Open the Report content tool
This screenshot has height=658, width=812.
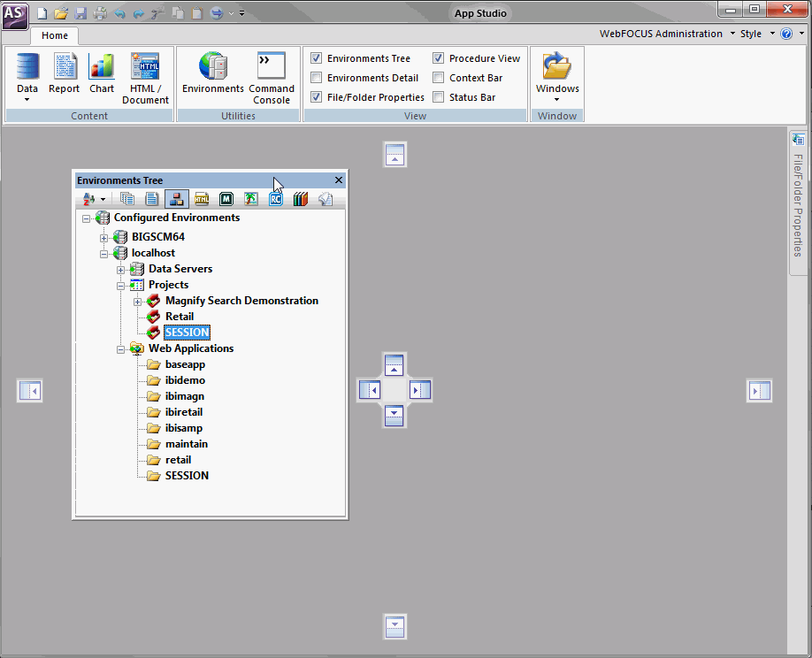[x=65, y=73]
